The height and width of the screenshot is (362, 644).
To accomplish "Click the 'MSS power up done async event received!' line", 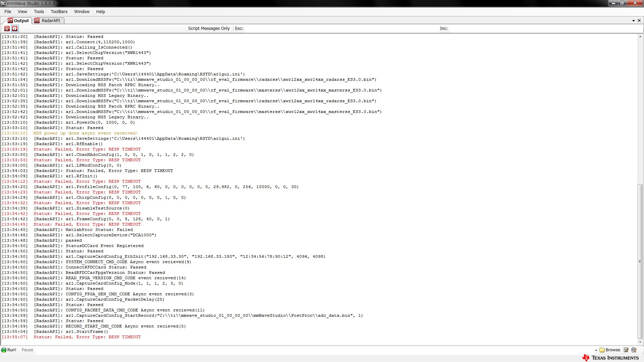I will pyautogui.click(x=70, y=133).
